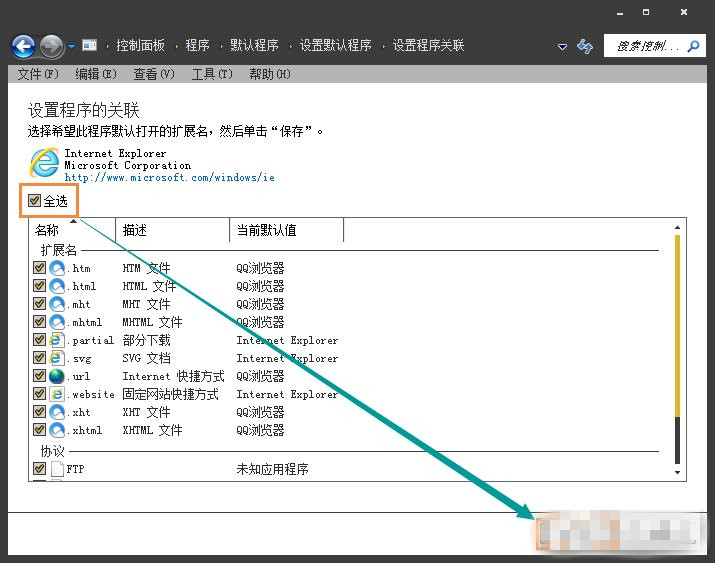Uncheck the .website extension checkbox
Viewport: 715px width, 563px height.
[x=39, y=393]
